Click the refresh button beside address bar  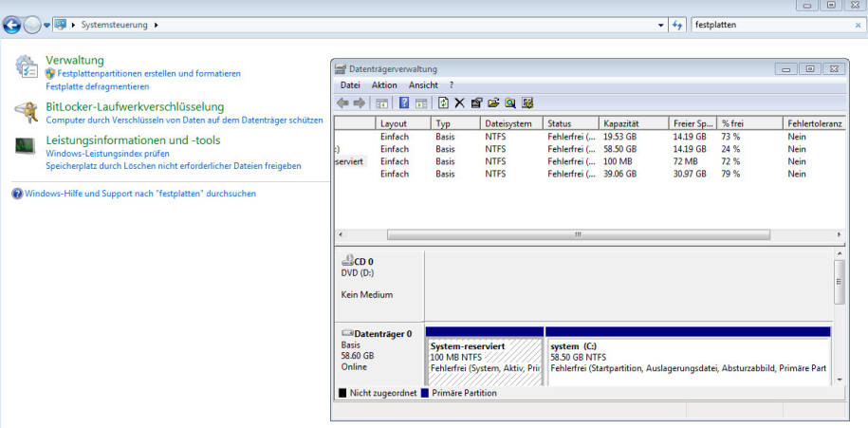(x=677, y=25)
